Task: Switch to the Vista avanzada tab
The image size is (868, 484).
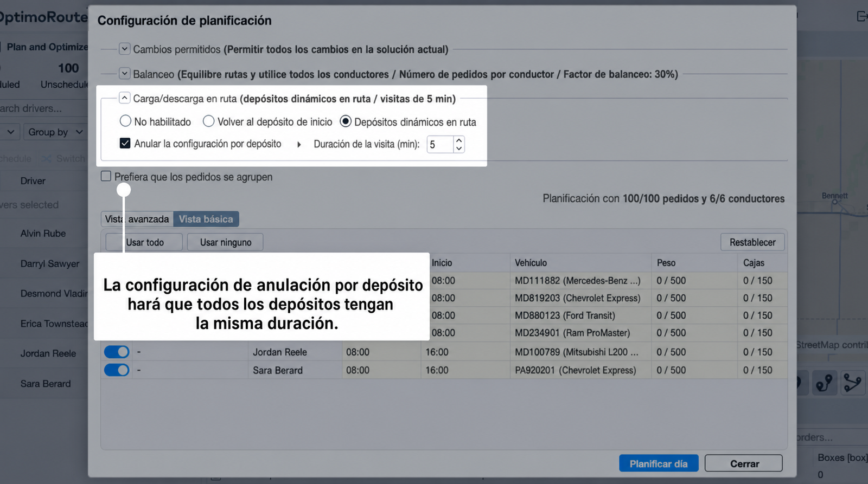Action: tap(137, 219)
